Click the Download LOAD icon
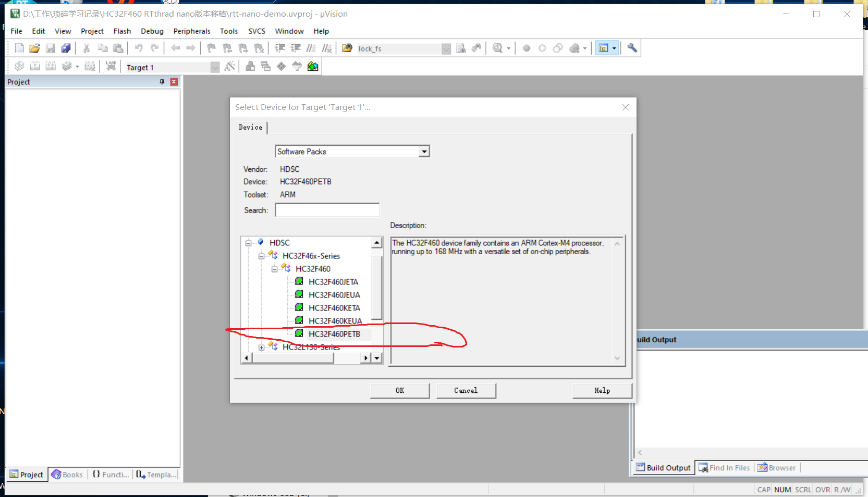Viewport: 868px width, 497px height. (111, 67)
